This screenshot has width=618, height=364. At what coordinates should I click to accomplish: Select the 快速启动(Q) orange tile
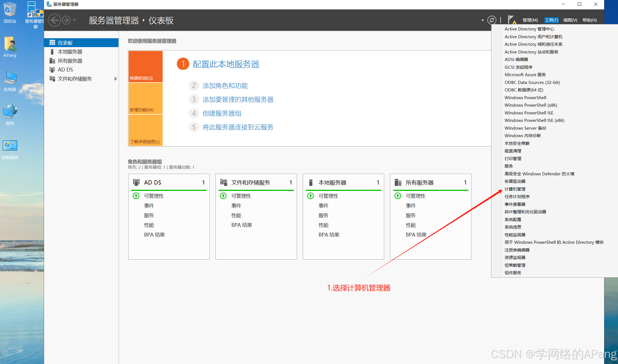click(x=145, y=66)
